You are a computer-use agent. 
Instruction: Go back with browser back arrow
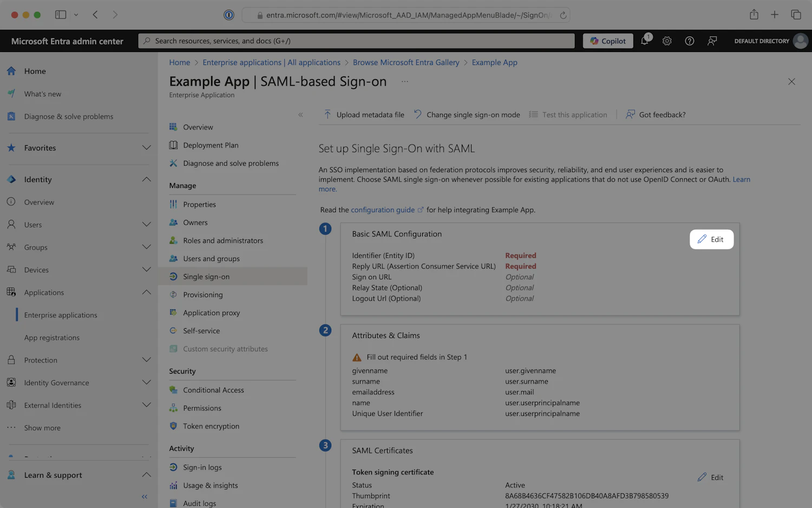(95, 15)
